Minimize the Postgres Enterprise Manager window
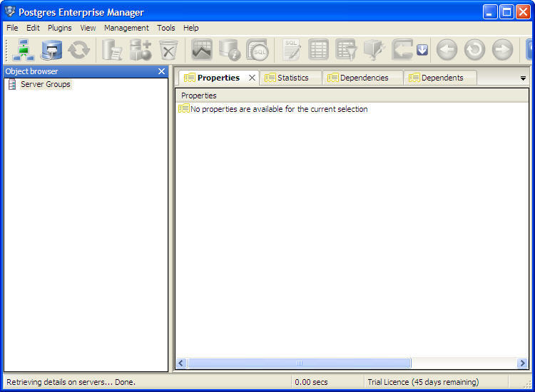Screen dimensions: 535x392 490,12
